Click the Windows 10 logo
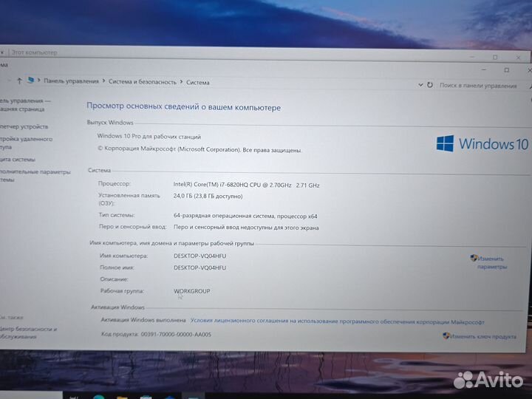Screen dimensions: 532x399 (x=482, y=143)
